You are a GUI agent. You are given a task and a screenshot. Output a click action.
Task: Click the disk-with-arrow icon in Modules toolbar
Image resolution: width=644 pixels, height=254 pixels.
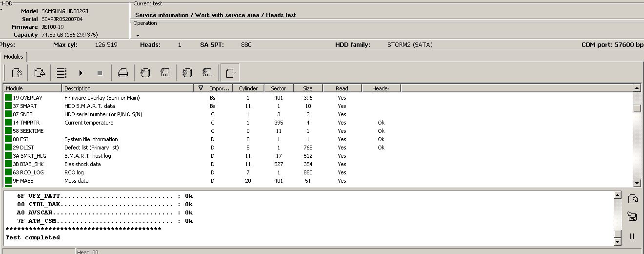click(40, 73)
